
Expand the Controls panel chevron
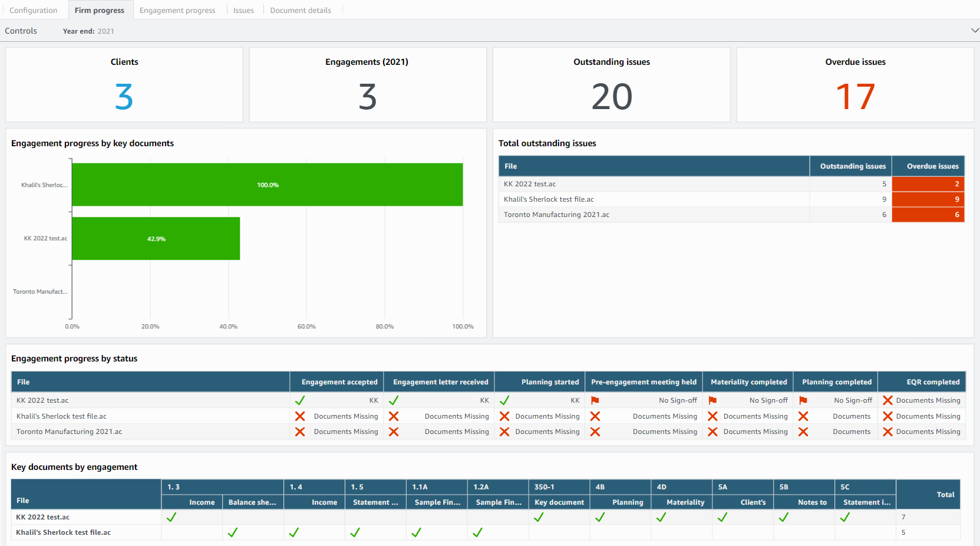pyautogui.click(x=975, y=31)
